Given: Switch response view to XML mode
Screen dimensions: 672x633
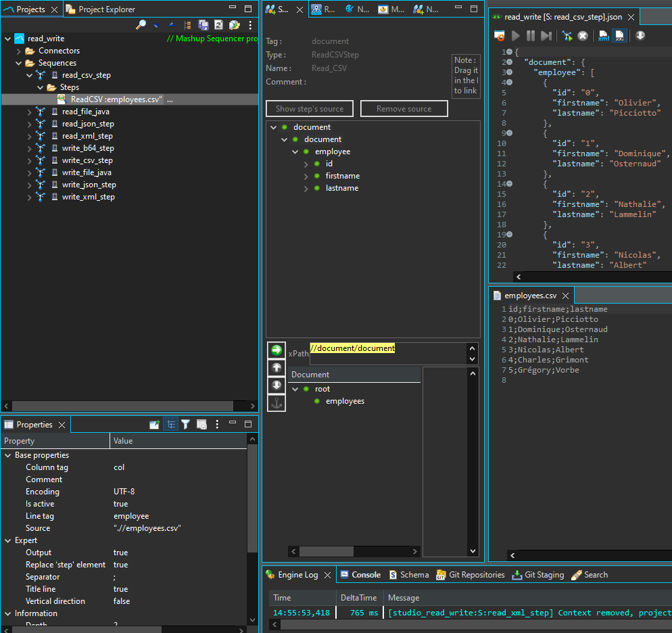Looking at the screenshot, I should 603,36.
